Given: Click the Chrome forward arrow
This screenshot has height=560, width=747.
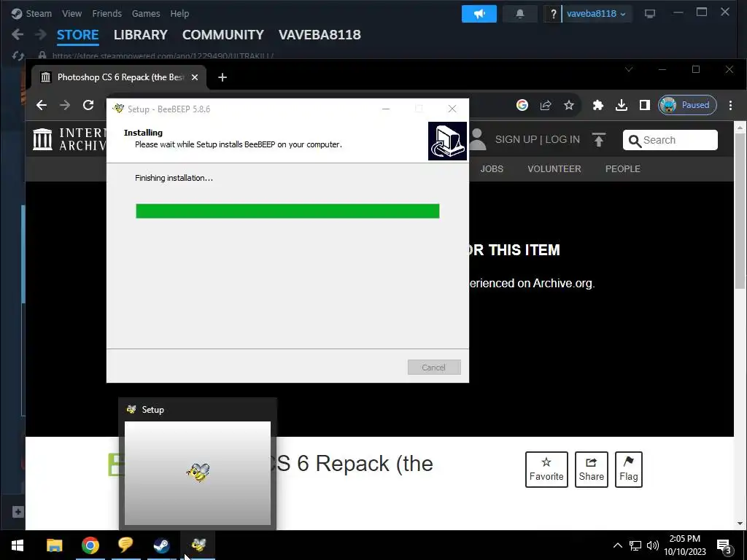Looking at the screenshot, I should 65,105.
